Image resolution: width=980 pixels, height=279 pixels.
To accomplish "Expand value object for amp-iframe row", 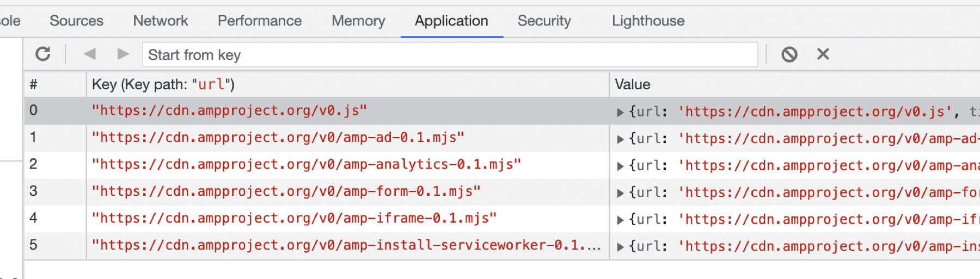I will click(620, 220).
